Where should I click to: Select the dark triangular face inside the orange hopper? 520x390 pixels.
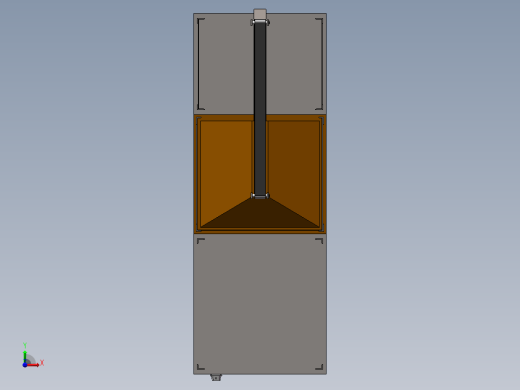coord(260,213)
